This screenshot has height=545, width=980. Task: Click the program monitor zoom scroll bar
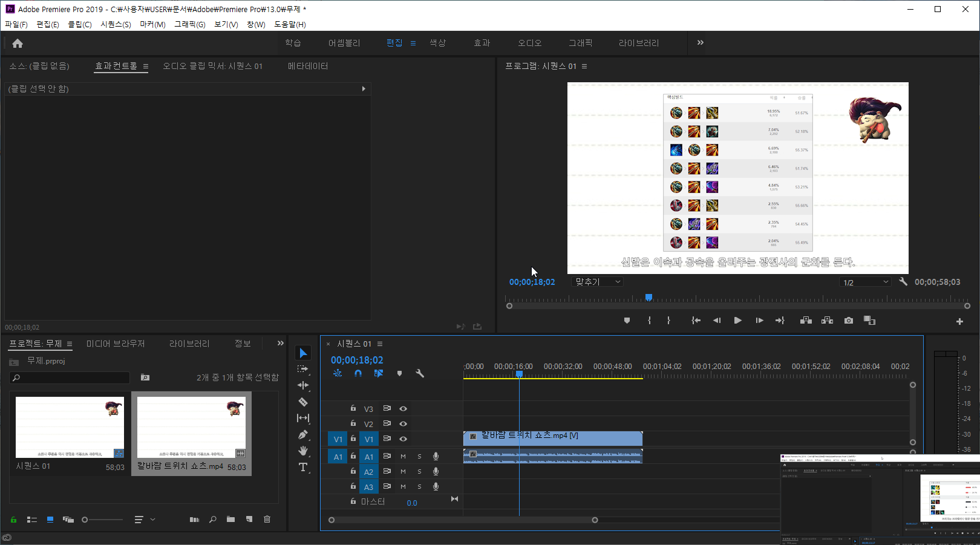click(x=738, y=306)
